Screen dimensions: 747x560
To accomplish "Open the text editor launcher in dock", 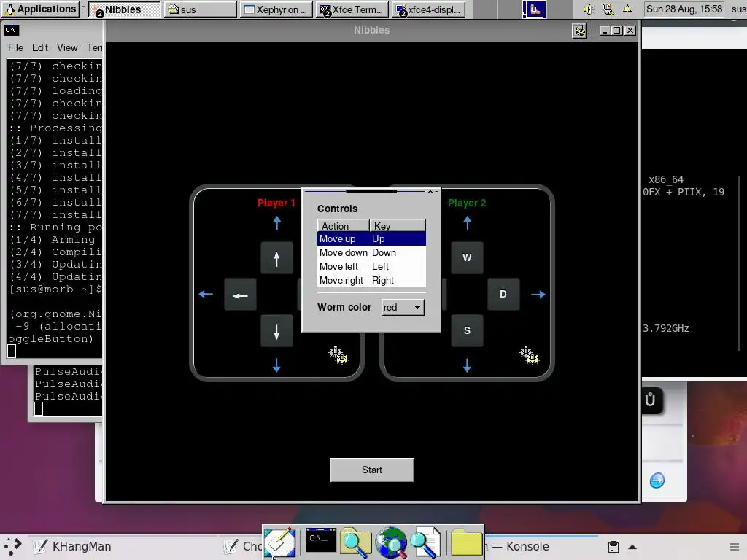I will point(279,542).
